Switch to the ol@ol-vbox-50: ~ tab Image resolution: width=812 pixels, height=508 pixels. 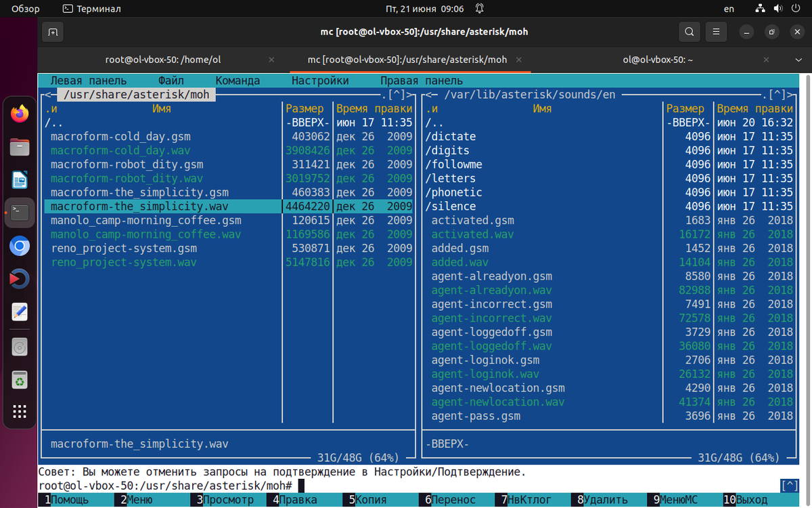pos(658,60)
